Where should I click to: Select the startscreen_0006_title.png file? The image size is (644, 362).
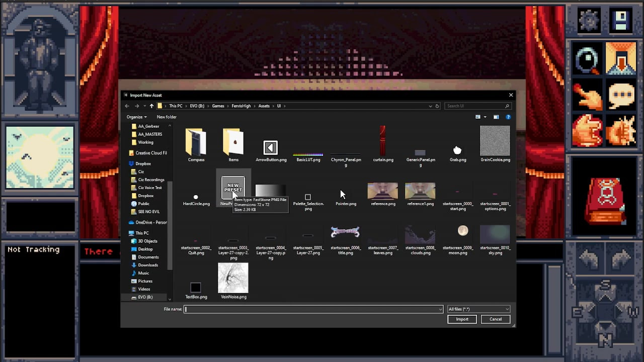click(x=346, y=240)
